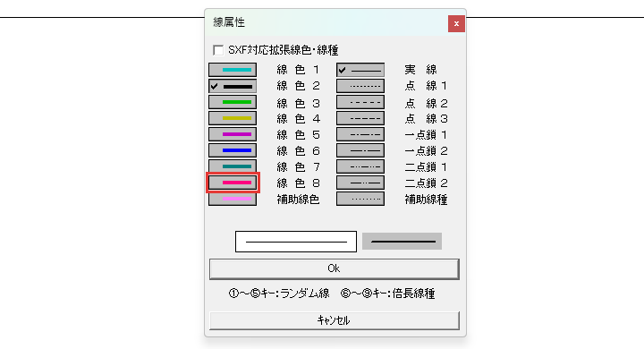Image resolution: width=644 pixels, height=349 pixels.
Task: Click the gray thick line preview box
Action: pyautogui.click(x=402, y=242)
